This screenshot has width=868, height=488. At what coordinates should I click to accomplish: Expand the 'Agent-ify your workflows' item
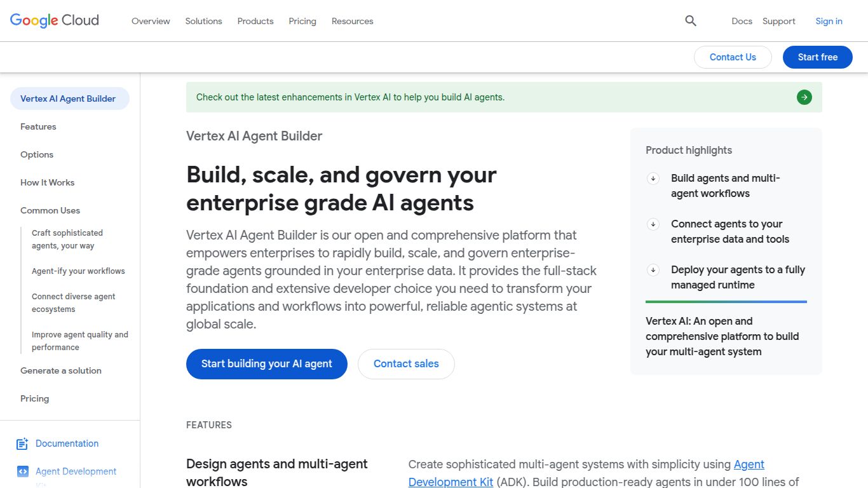(x=78, y=271)
